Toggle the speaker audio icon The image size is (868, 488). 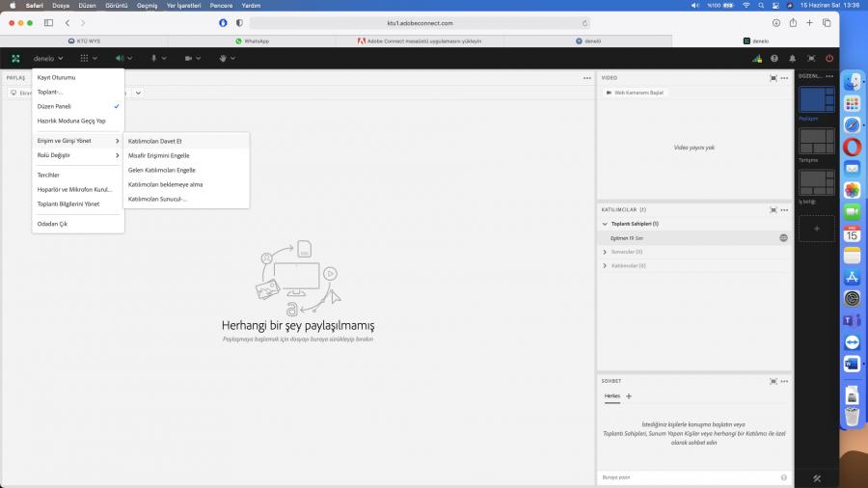[119, 58]
